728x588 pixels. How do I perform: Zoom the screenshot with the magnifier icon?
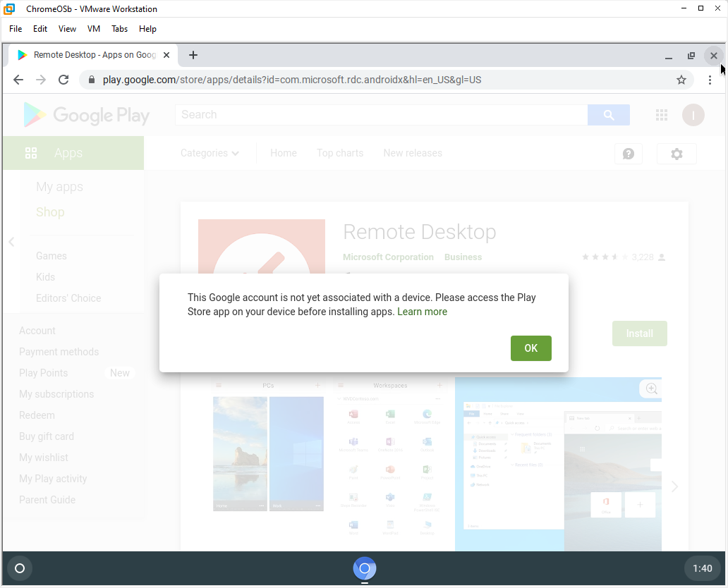tap(651, 389)
